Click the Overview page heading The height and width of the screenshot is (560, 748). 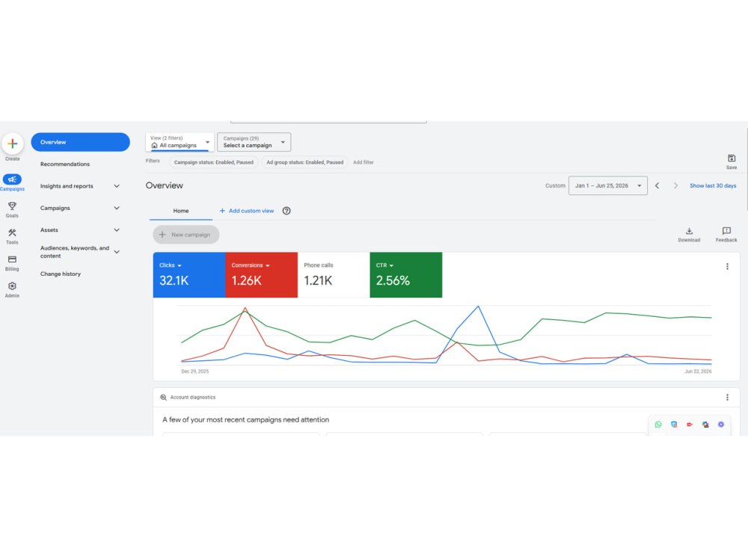click(x=164, y=185)
